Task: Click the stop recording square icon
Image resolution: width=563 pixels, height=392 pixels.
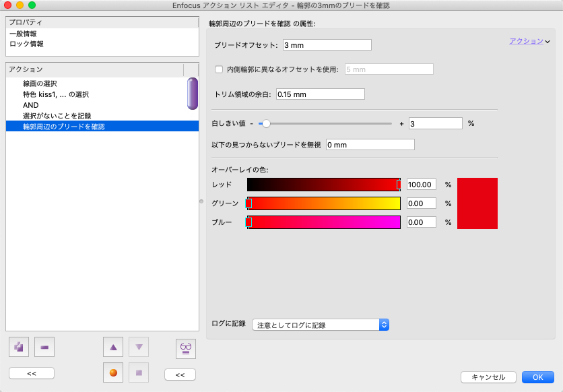Action: tap(139, 372)
